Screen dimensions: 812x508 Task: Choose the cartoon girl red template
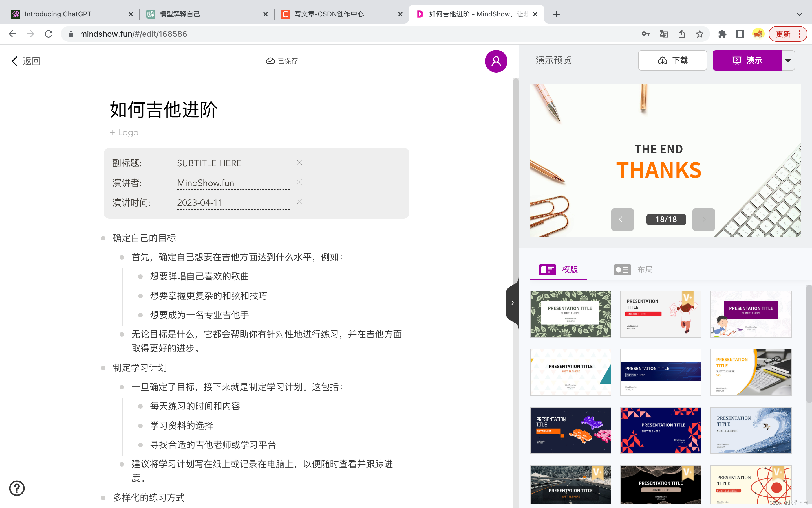pos(661,314)
